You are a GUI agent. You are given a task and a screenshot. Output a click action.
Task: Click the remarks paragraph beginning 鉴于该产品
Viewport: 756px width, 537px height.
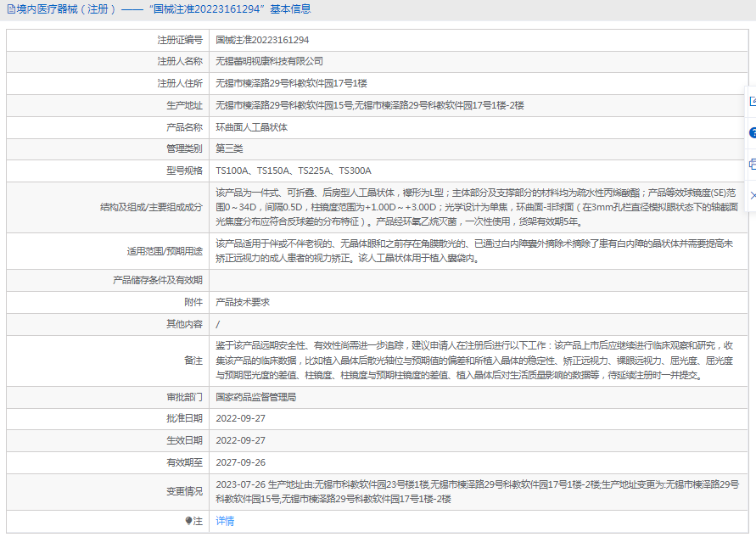click(x=474, y=361)
